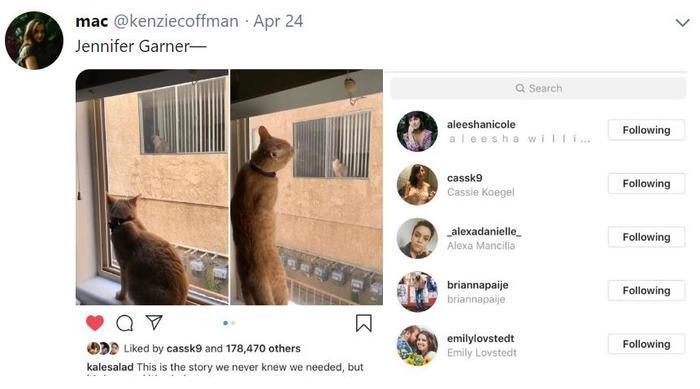The width and height of the screenshot is (700, 389).
Task: Save post with bookmark icon
Action: tap(363, 323)
